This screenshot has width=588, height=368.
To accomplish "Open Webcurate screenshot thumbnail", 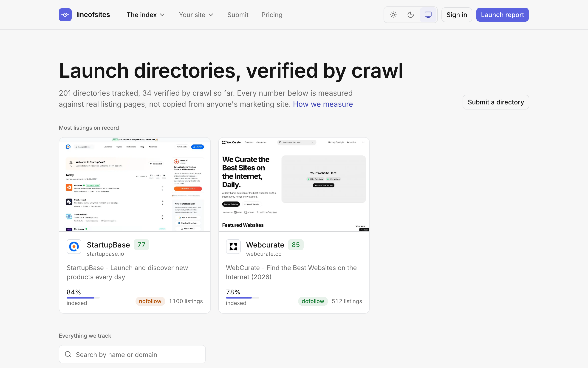I will click(x=294, y=184).
